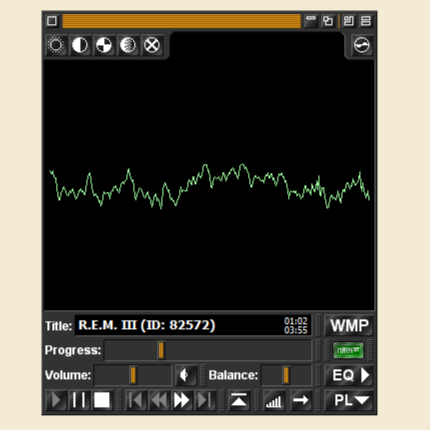Viewport: 430px width, 430px height.
Task: Rewind the current track
Action: click(159, 400)
